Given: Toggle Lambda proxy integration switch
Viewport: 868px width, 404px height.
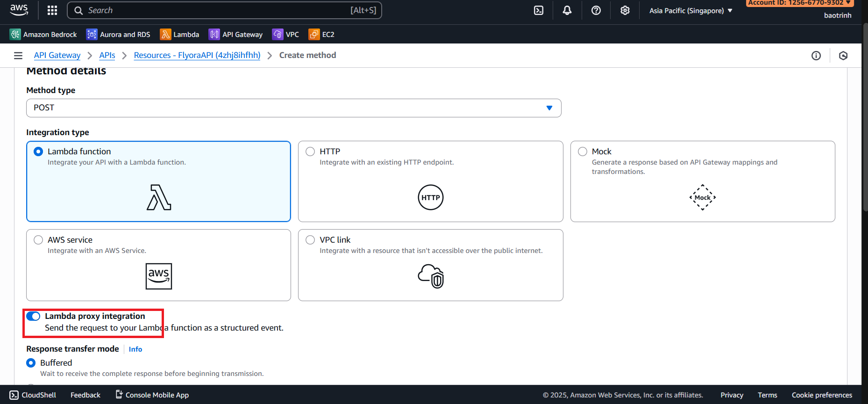Looking at the screenshot, I should (x=33, y=316).
